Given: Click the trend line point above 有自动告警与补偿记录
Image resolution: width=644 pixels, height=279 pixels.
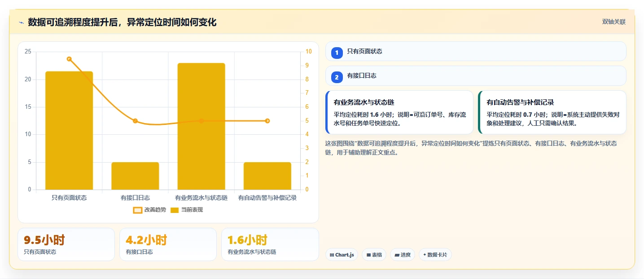Looking at the screenshot, I should 267,121.
